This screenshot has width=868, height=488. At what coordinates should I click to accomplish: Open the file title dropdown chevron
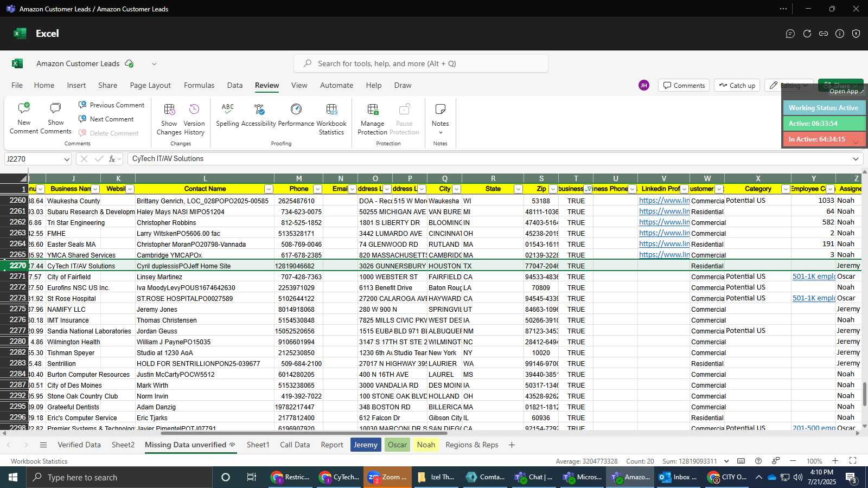[154, 63]
